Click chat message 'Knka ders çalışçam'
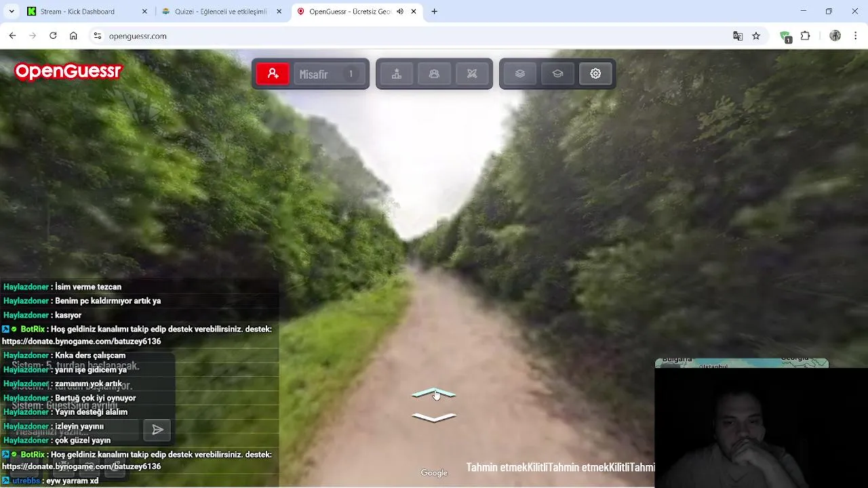This screenshot has width=868, height=488. pyautogui.click(x=90, y=355)
